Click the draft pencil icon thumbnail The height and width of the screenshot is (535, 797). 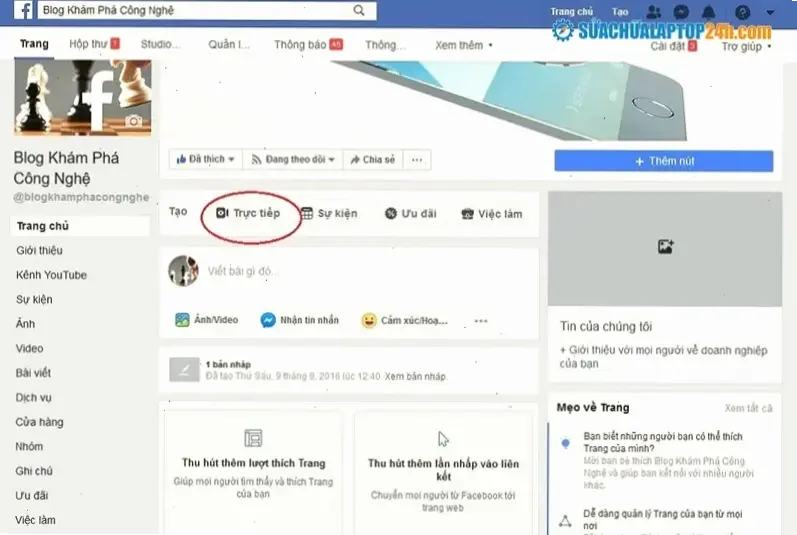pyautogui.click(x=184, y=369)
